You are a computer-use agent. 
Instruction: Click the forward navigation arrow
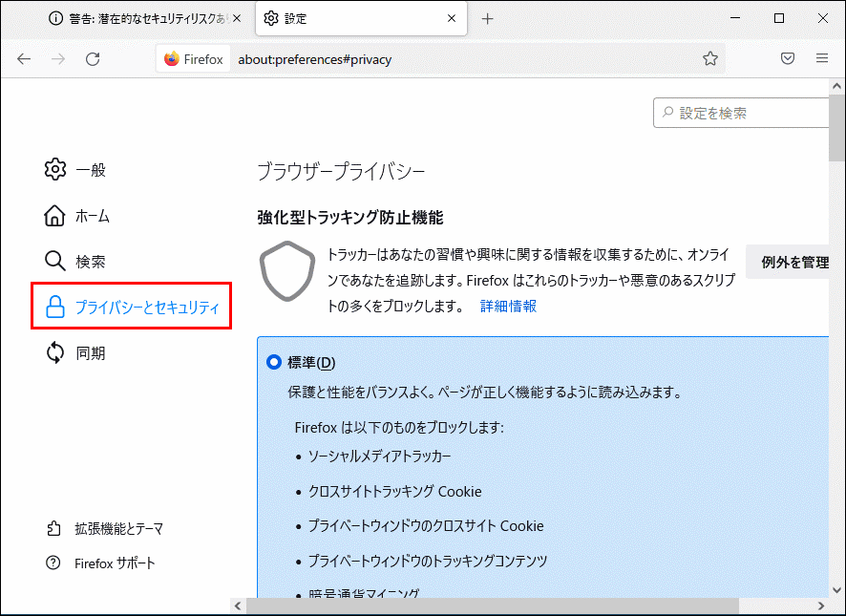click(57, 59)
